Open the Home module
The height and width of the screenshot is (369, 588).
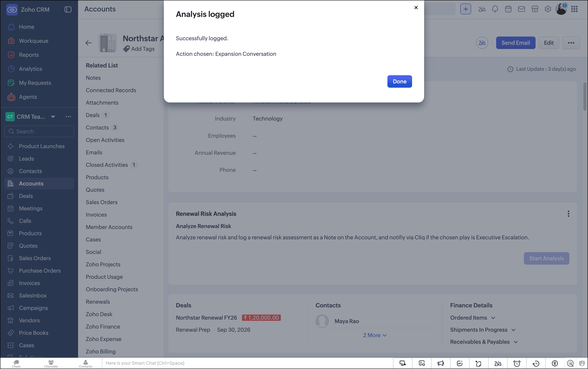click(27, 27)
